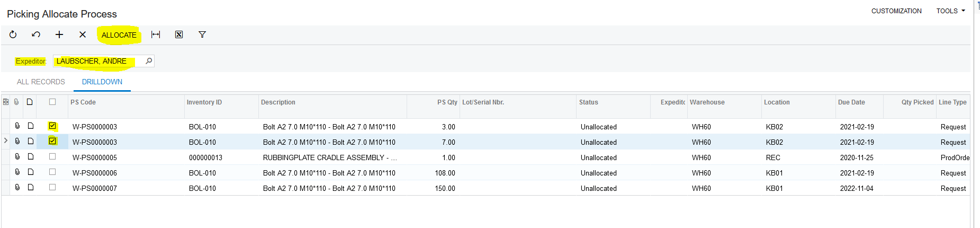This screenshot has width=980, height=228.
Task: Add a new row with plus icon
Action: [x=59, y=34]
